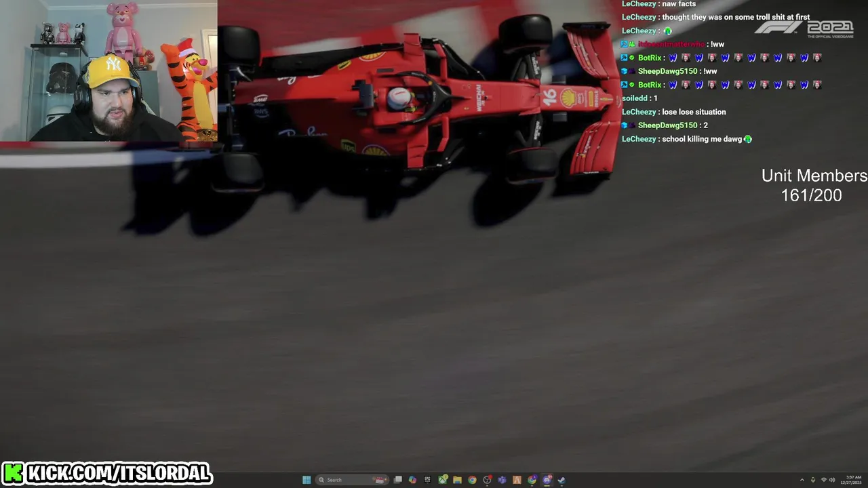Launch Microsoft Copilot from the taskbar
868x488 pixels.
coord(412,480)
